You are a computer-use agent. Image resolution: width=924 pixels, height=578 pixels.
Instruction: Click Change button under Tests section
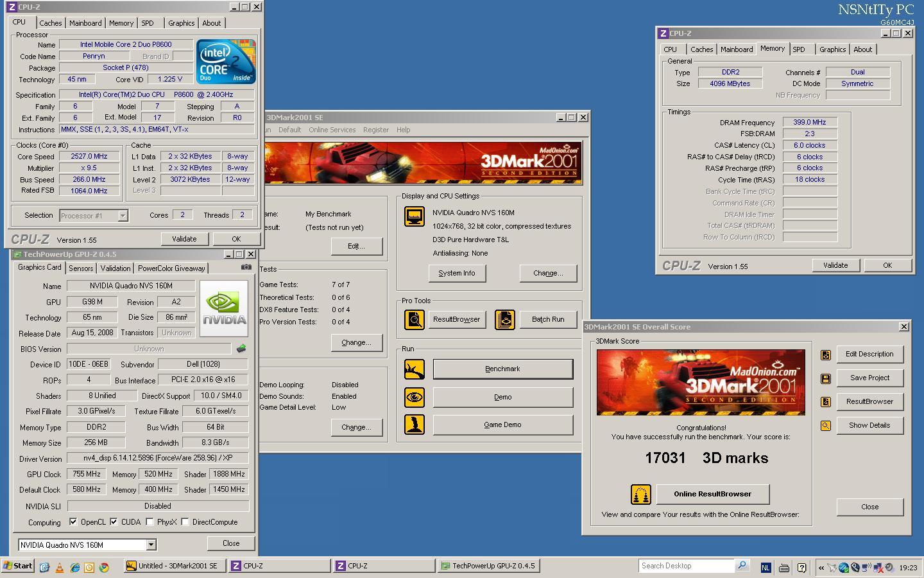(x=357, y=343)
